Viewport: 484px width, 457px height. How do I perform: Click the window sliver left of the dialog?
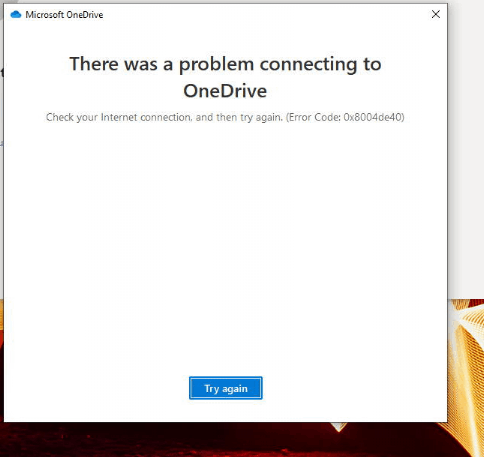(x=2, y=150)
